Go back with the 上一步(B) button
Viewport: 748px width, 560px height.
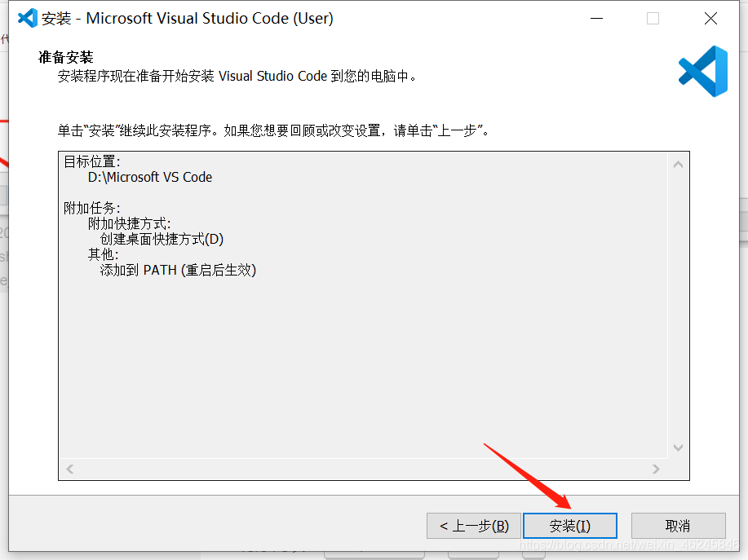pyautogui.click(x=474, y=526)
